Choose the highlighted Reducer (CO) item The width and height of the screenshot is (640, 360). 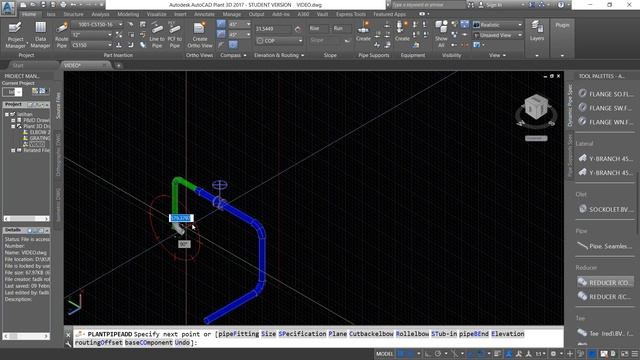point(606,282)
